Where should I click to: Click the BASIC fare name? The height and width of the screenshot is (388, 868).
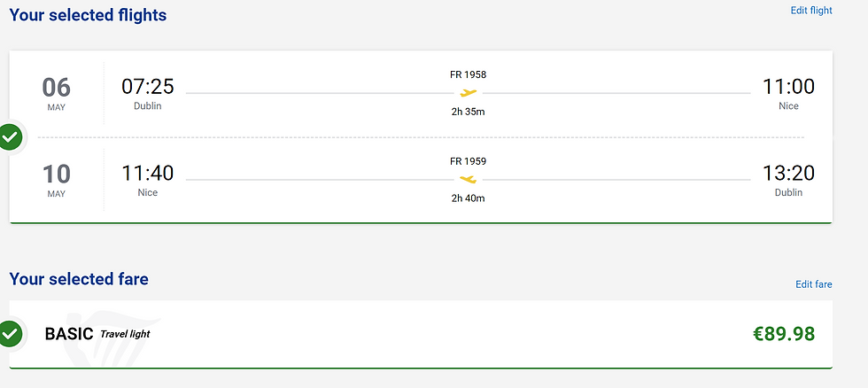pyautogui.click(x=69, y=334)
